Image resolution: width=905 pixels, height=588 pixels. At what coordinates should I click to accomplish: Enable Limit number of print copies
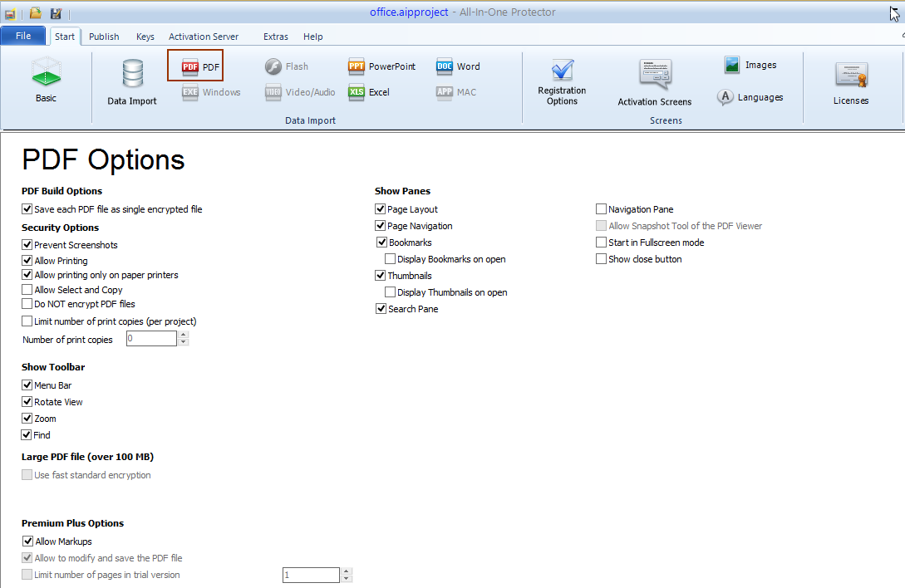pos(27,321)
